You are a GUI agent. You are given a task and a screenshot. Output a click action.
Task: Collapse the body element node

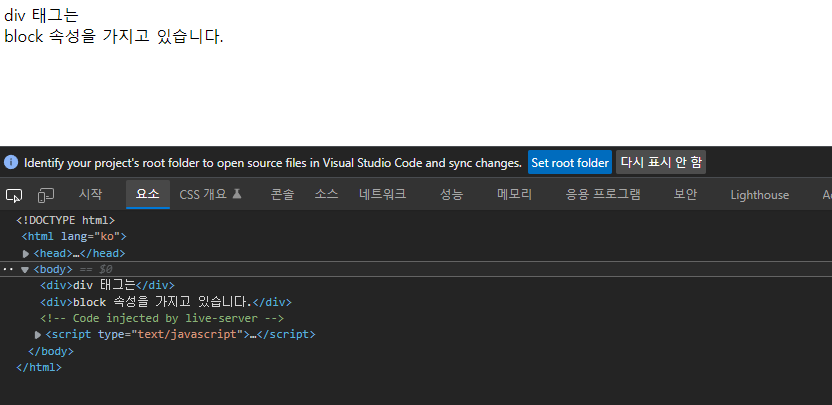24,270
